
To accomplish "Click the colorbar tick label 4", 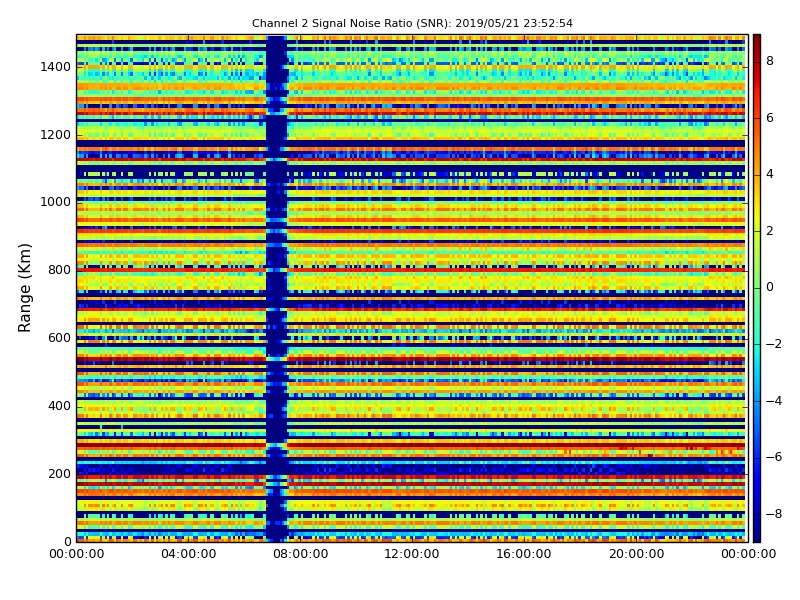I will pos(770,174).
